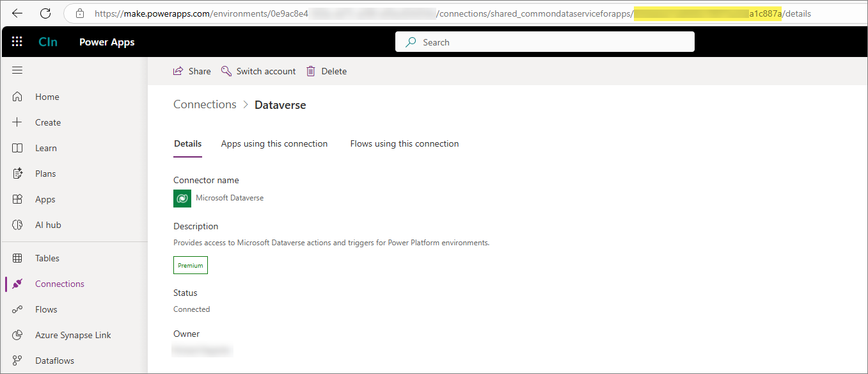The width and height of the screenshot is (868, 374).
Task: Click inside the Search input field
Action: (545, 42)
